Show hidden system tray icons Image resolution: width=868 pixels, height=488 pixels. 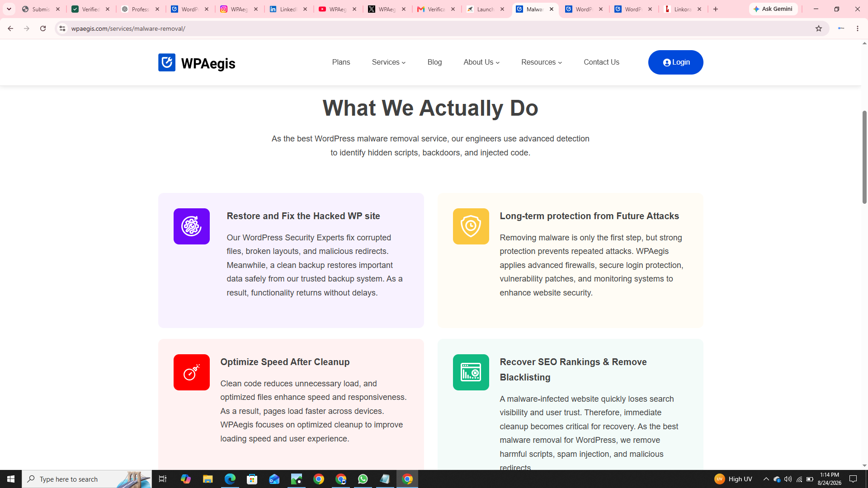pos(766,479)
